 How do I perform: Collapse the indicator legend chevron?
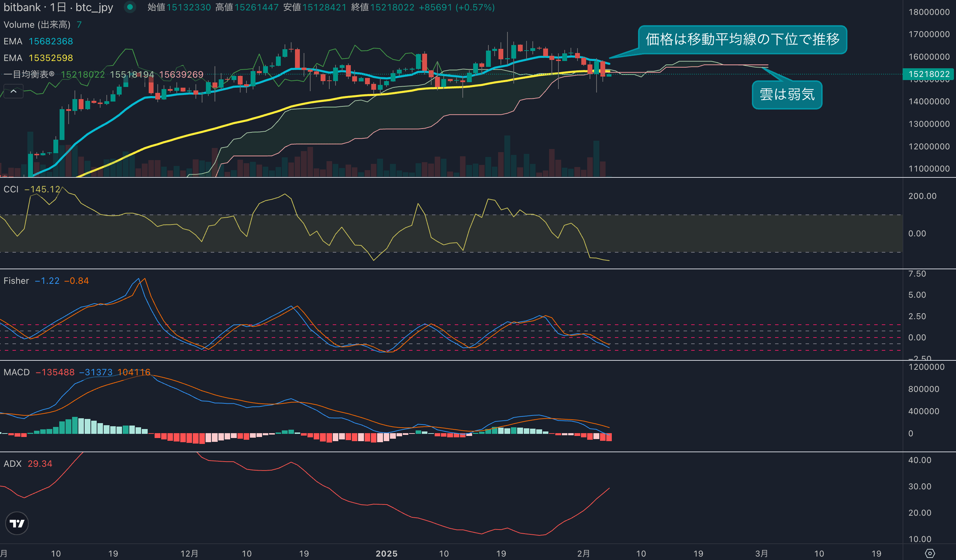[x=13, y=91]
